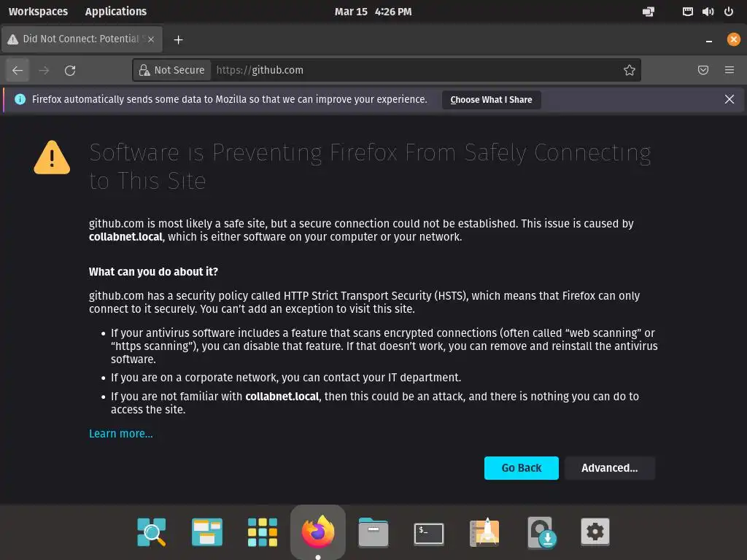Minimize the Firefox window
Screen dimensions: 747x560
(709, 40)
